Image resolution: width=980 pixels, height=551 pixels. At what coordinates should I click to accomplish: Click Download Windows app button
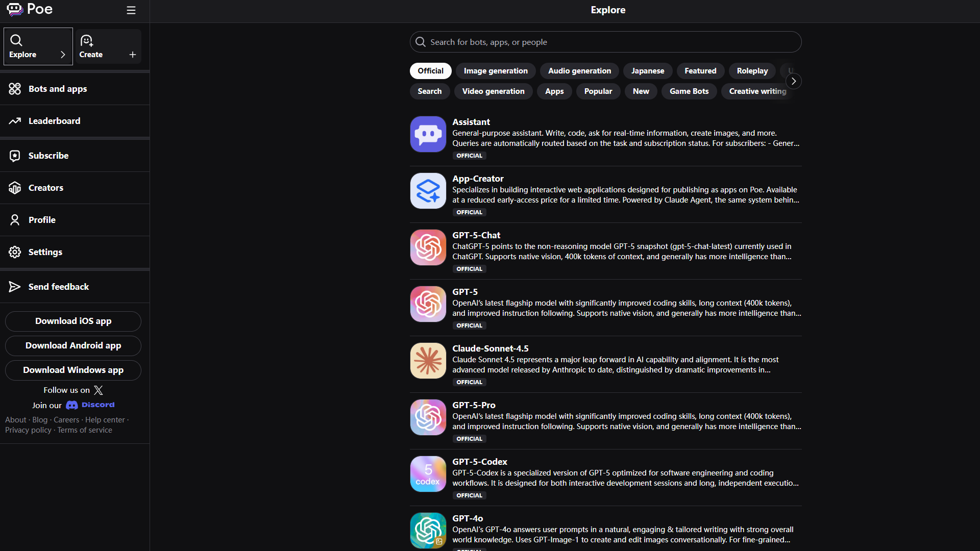click(x=73, y=370)
